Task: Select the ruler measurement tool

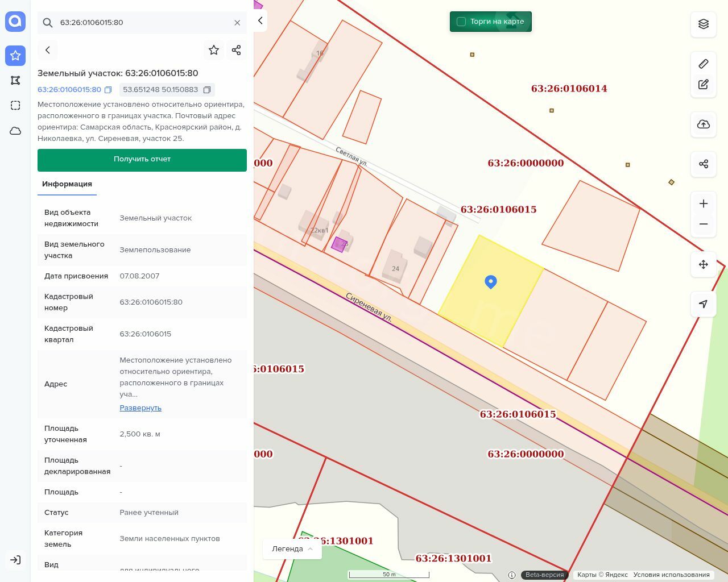Action: (704, 64)
